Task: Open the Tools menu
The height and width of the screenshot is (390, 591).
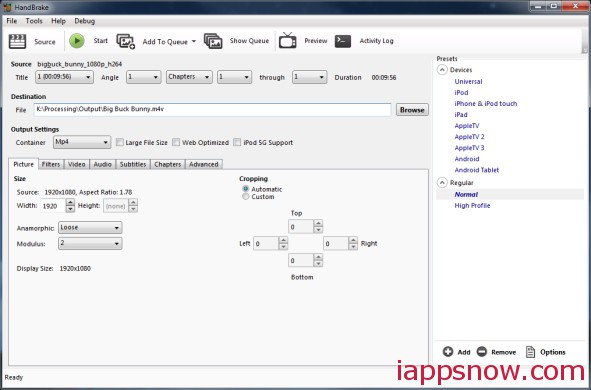Action: click(34, 21)
